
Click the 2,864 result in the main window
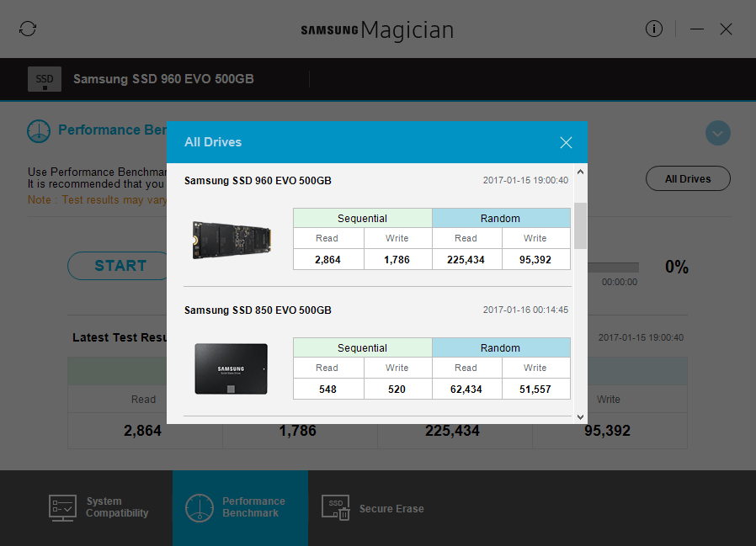(143, 431)
